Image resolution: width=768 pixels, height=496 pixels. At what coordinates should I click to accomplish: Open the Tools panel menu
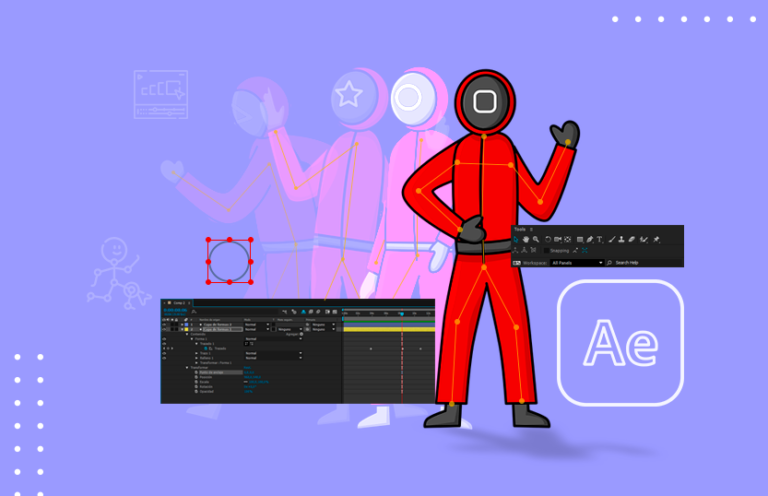click(x=531, y=229)
